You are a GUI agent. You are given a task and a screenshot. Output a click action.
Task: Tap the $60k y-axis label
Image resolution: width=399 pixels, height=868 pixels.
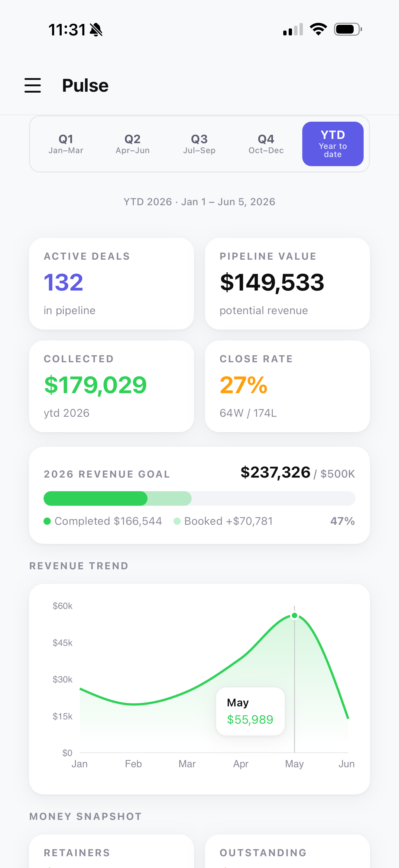[x=63, y=606]
